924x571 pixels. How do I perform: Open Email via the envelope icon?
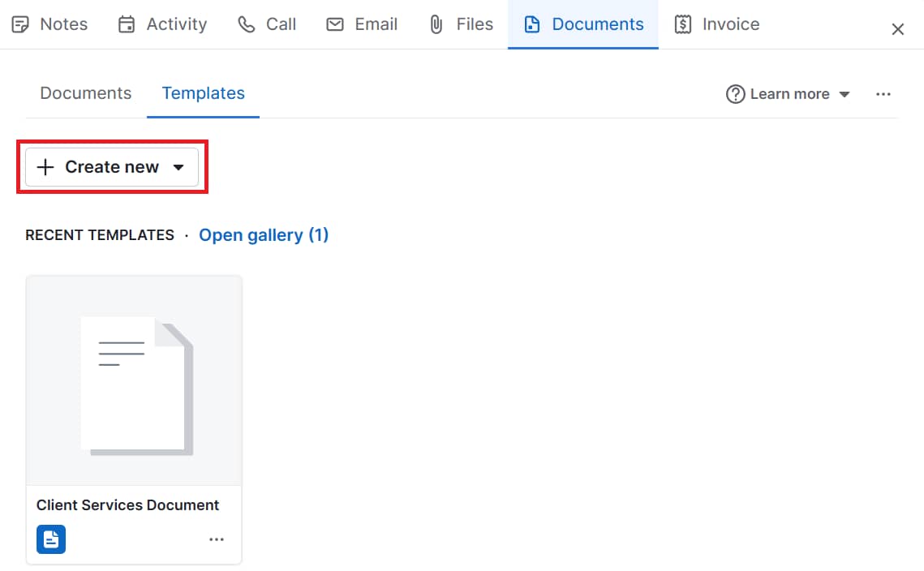(x=334, y=24)
